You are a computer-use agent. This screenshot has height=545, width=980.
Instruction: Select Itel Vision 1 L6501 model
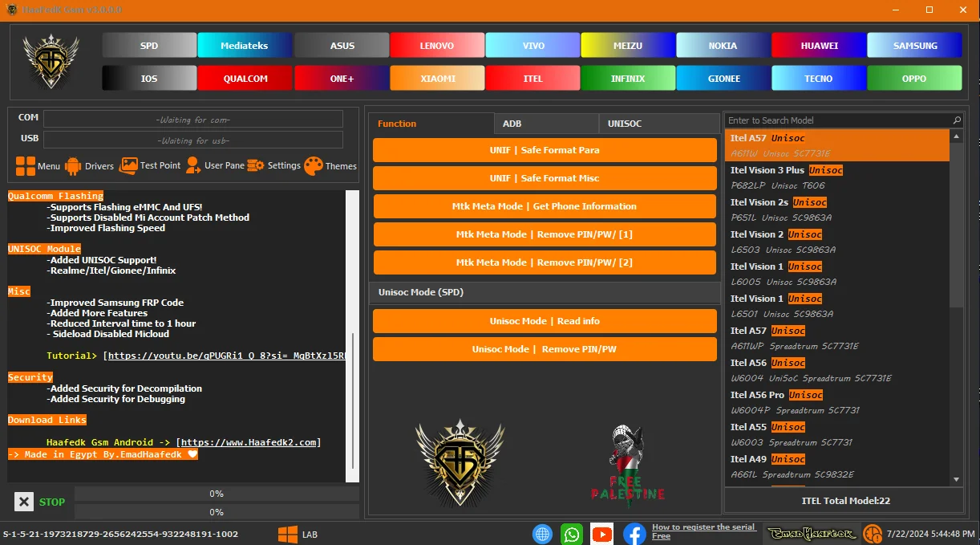point(837,306)
